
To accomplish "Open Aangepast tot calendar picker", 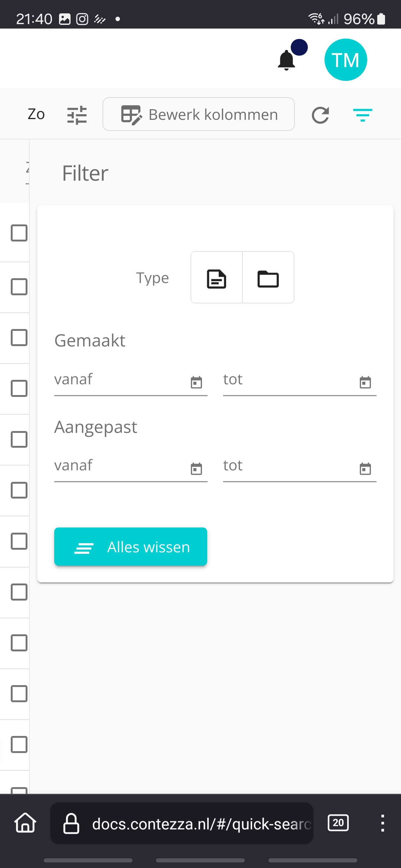I will pos(365,468).
